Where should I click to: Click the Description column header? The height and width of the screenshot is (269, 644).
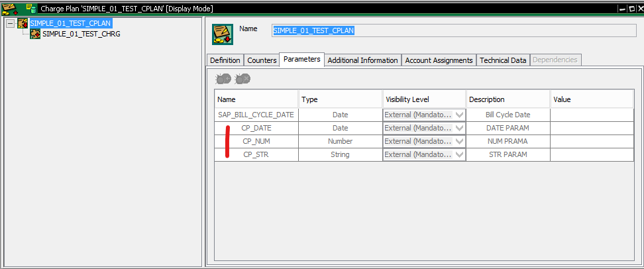point(508,99)
